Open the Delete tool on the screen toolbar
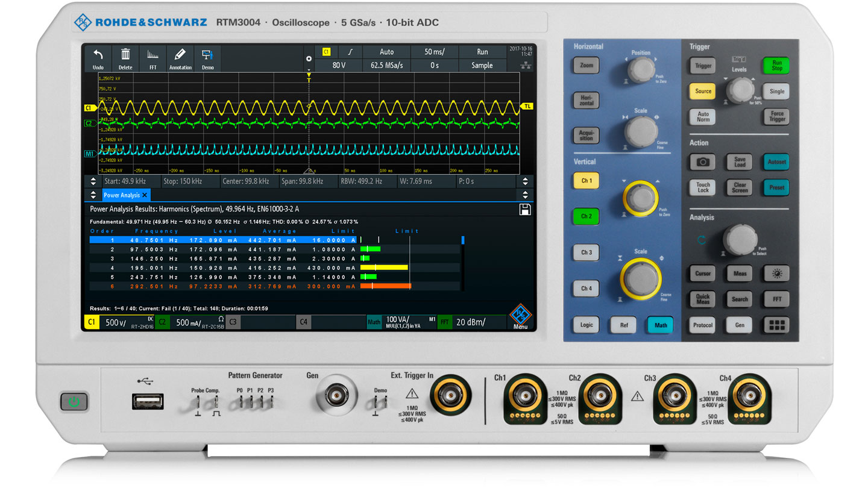This screenshot has width=868, height=488. click(x=125, y=58)
